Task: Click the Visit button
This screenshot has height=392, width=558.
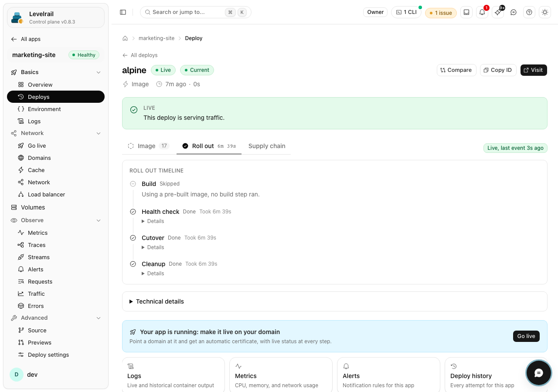Action: coord(534,70)
